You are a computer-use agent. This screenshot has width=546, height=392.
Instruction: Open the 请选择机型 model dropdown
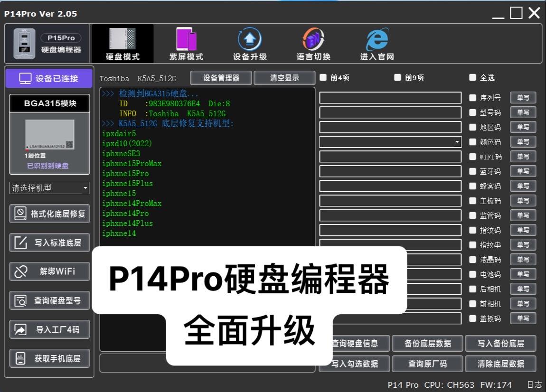tap(49, 188)
